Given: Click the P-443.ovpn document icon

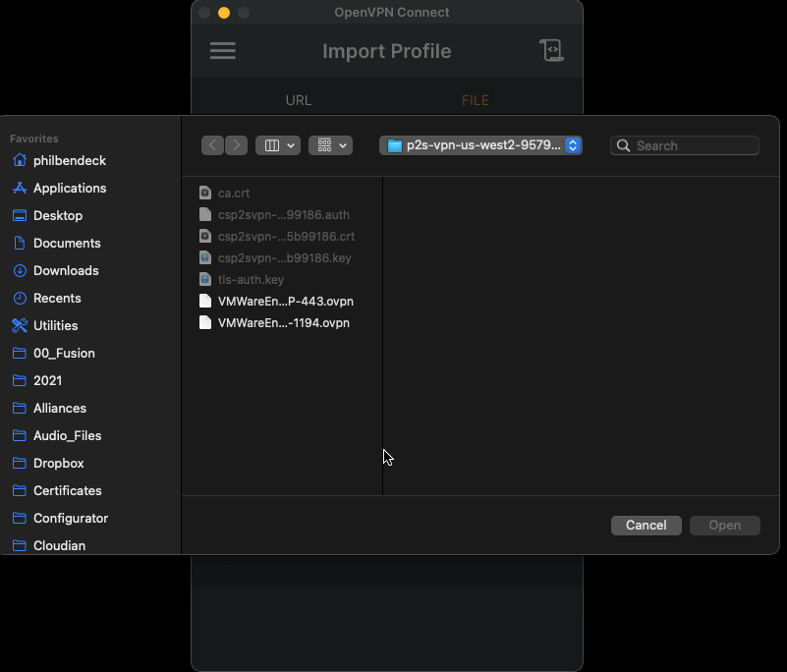Looking at the screenshot, I should click(204, 301).
